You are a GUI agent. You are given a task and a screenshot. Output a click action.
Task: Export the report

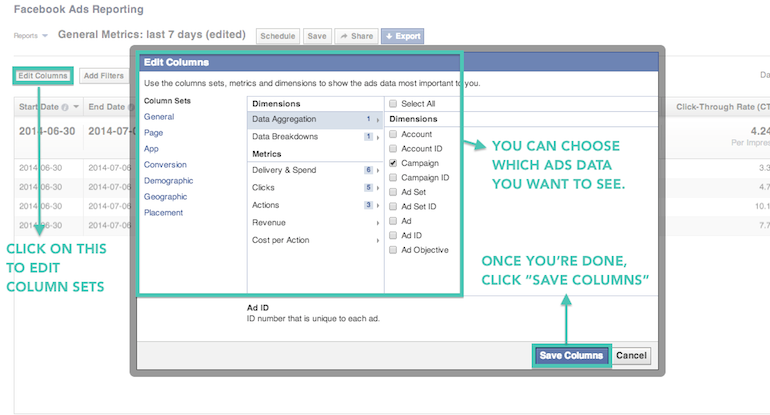403,36
